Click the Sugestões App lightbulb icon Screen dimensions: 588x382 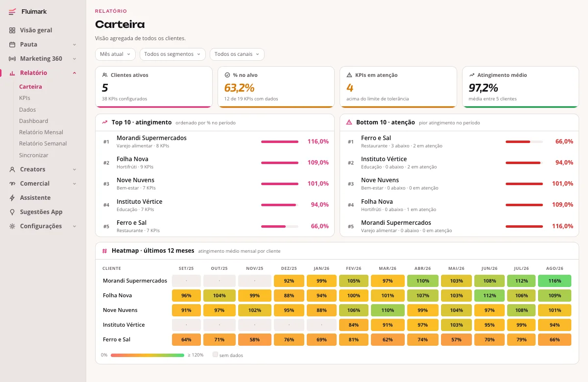point(12,212)
